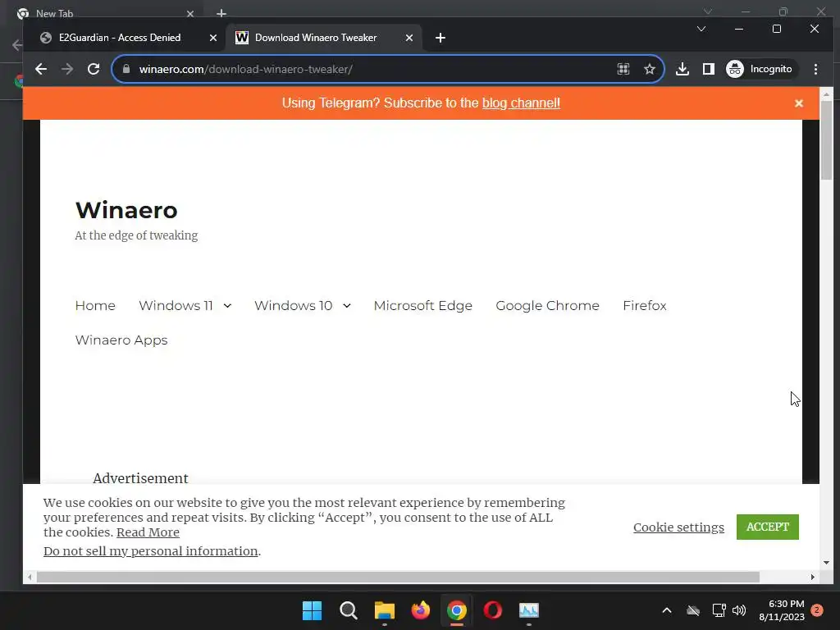Open taskbar Search

[x=348, y=610]
